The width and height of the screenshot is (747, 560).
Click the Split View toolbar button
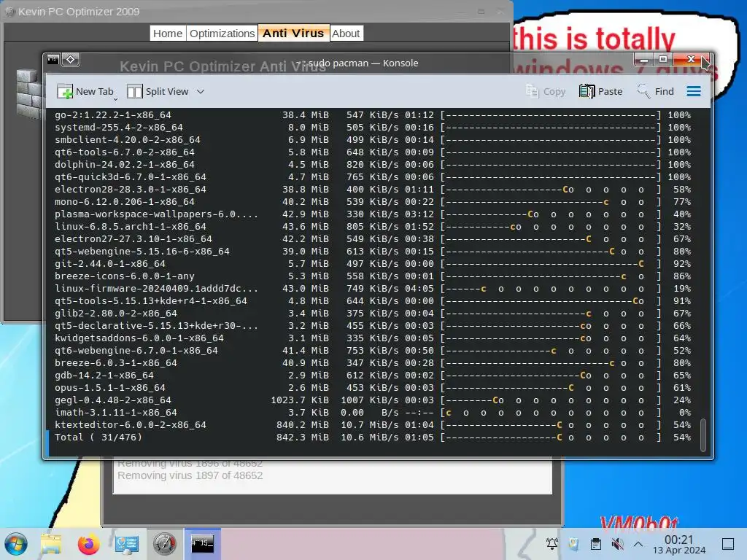coord(158,91)
